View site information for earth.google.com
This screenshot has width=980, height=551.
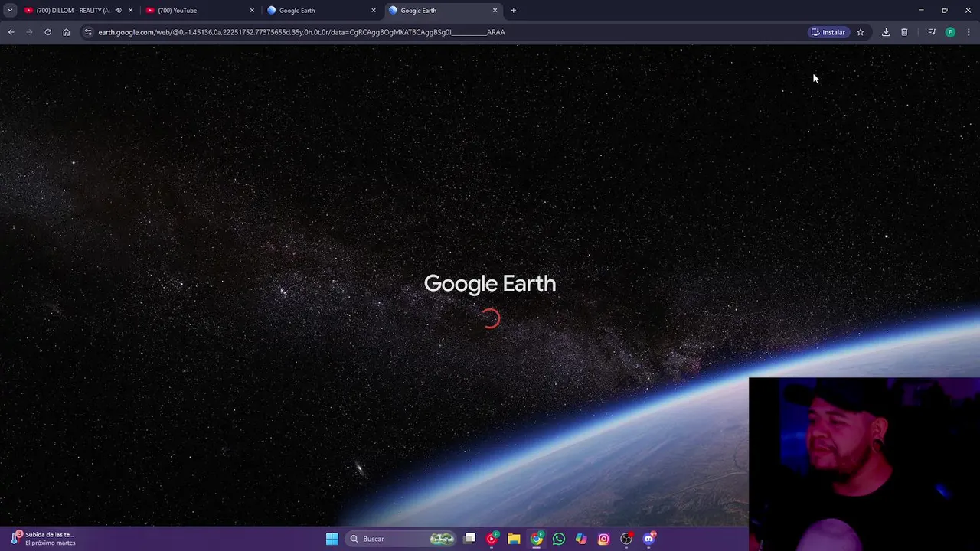click(88, 32)
